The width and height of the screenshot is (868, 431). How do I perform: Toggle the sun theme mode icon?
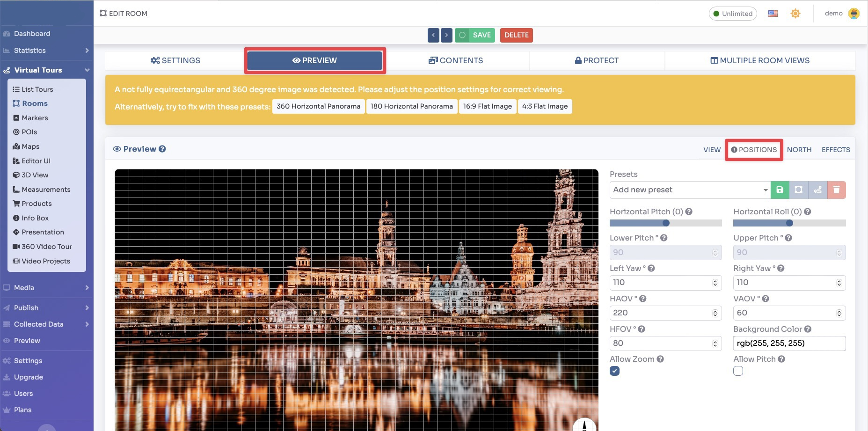(795, 14)
